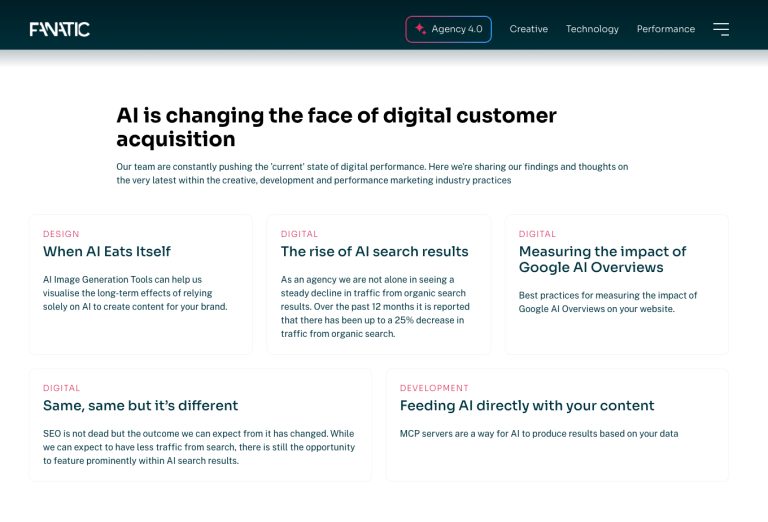Open the Technology menu item

[x=592, y=29]
